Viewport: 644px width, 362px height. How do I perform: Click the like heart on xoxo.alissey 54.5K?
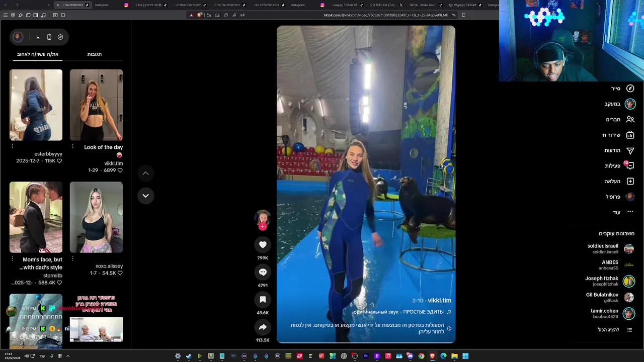pyautogui.click(x=120, y=273)
